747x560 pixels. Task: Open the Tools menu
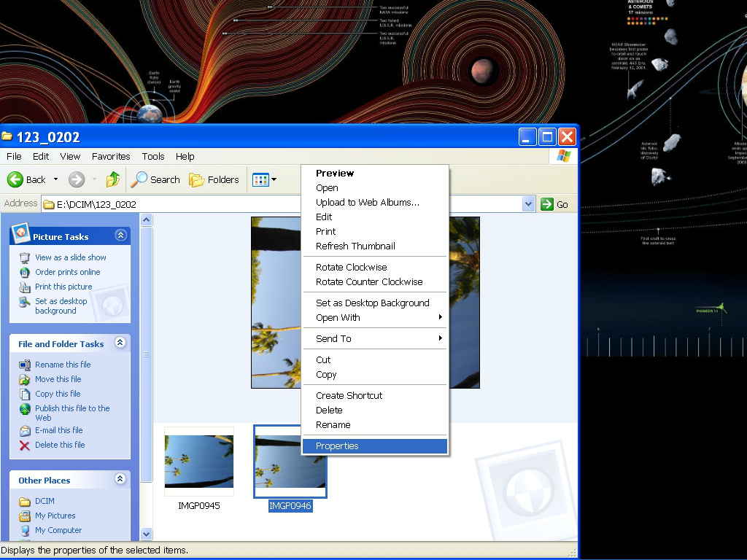pyautogui.click(x=153, y=156)
